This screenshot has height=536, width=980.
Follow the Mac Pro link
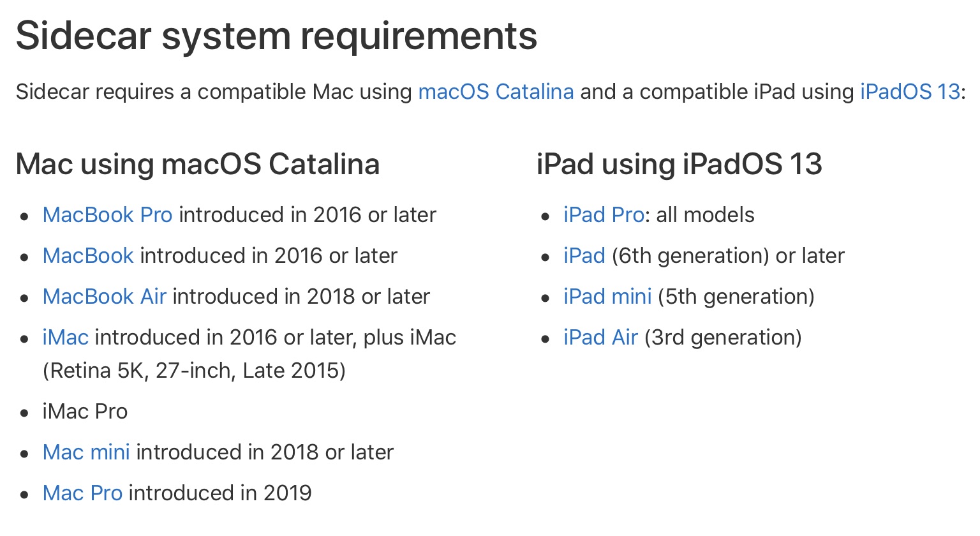82,493
